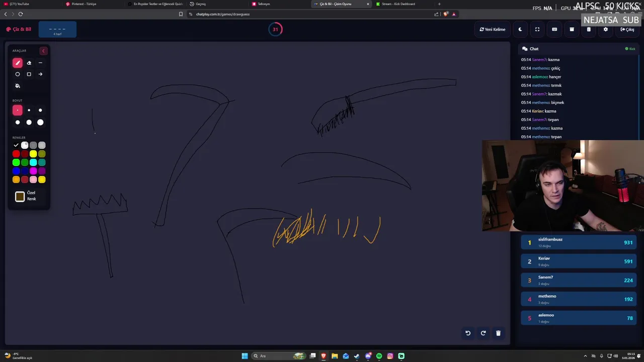The image size is (644, 362).
Task: Select the arrow drawing tool
Action: click(40, 74)
